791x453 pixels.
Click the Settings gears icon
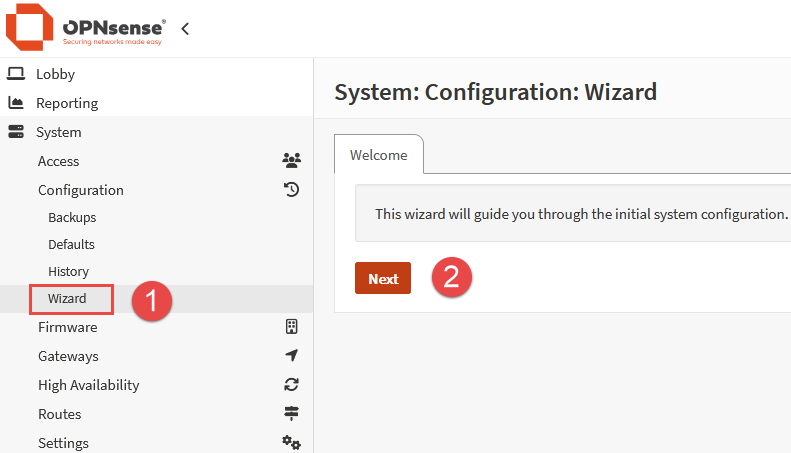[291, 442]
